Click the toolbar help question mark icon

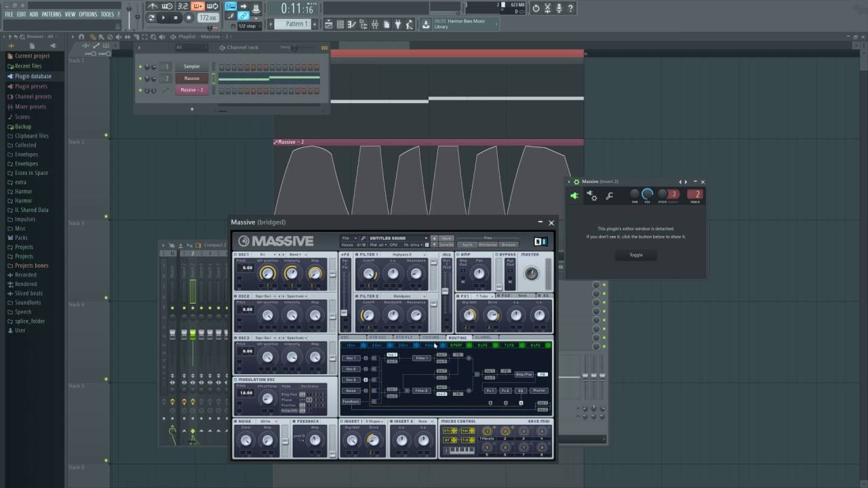571,8
